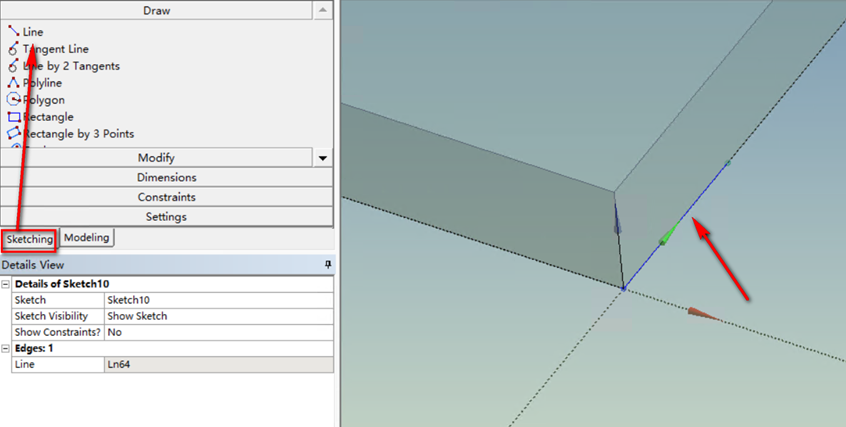The image size is (846, 427).
Task: Choose the Line by 2 Tangents icon
Action: coord(13,66)
